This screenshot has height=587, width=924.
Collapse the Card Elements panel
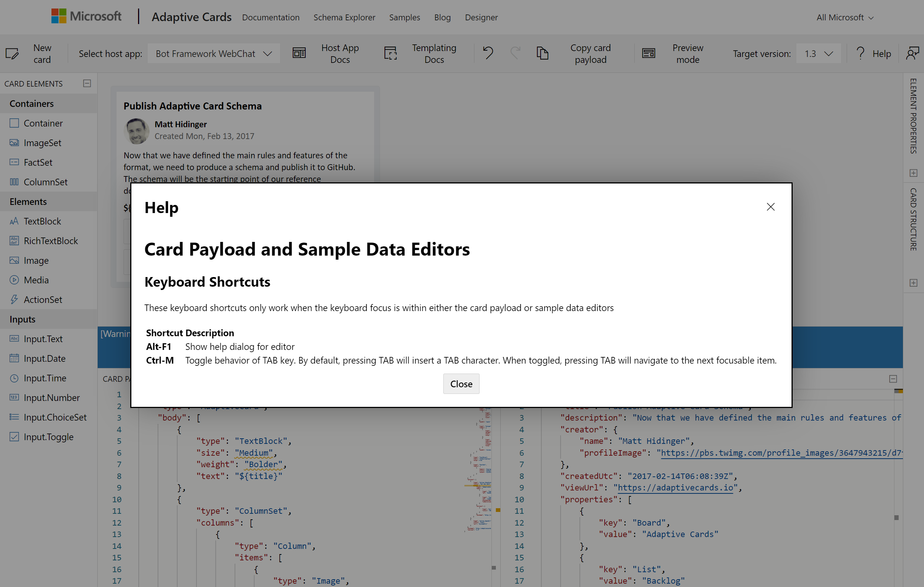pyautogui.click(x=87, y=83)
